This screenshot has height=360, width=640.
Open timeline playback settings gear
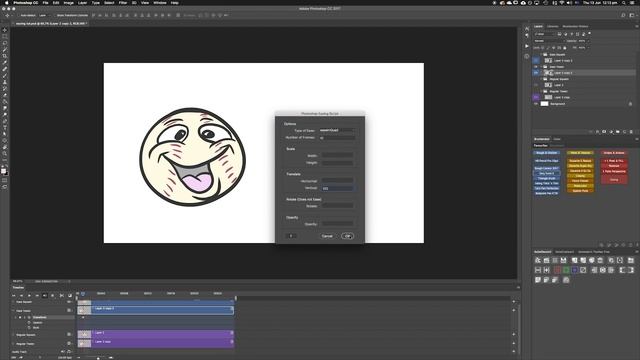[x=52, y=296]
